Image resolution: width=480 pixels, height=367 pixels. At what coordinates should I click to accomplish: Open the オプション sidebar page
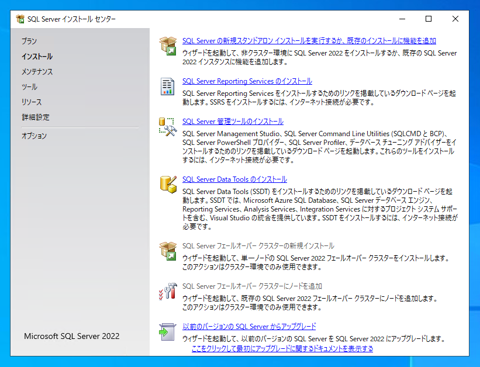34,136
